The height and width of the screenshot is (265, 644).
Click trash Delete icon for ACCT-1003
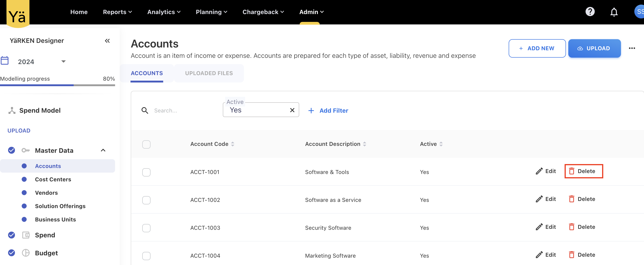point(571,227)
